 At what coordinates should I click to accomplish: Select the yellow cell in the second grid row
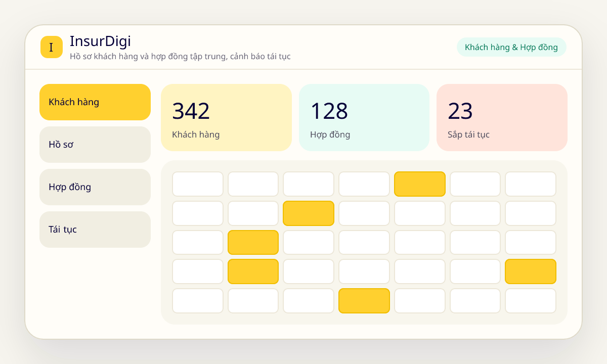click(x=309, y=213)
